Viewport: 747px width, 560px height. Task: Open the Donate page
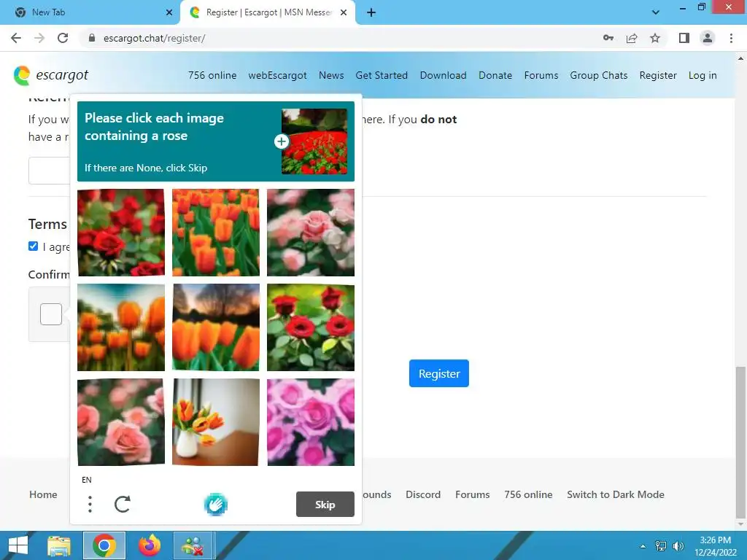point(495,75)
